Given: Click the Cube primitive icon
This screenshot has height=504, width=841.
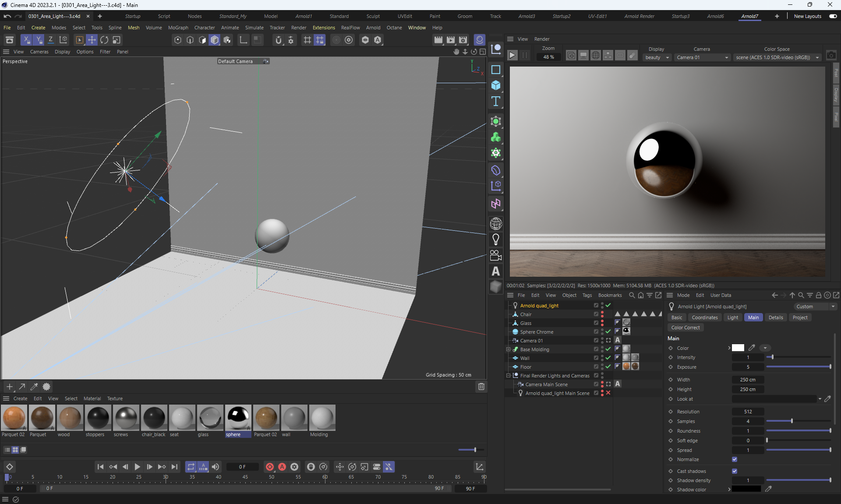Looking at the screenshot, I should click(x=495, y=85).
